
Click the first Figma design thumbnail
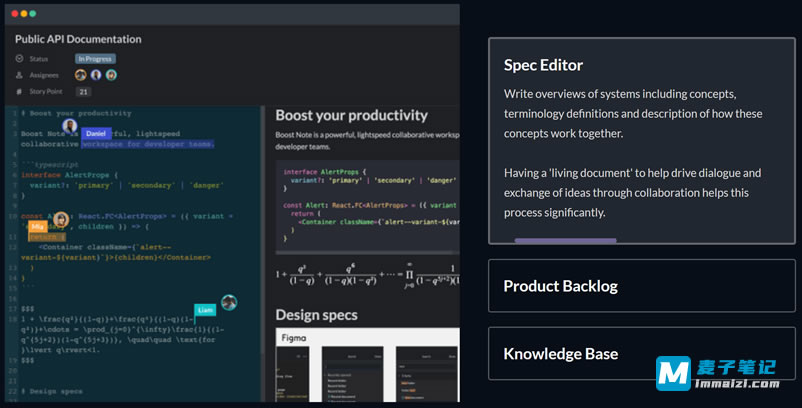(293, 374)
